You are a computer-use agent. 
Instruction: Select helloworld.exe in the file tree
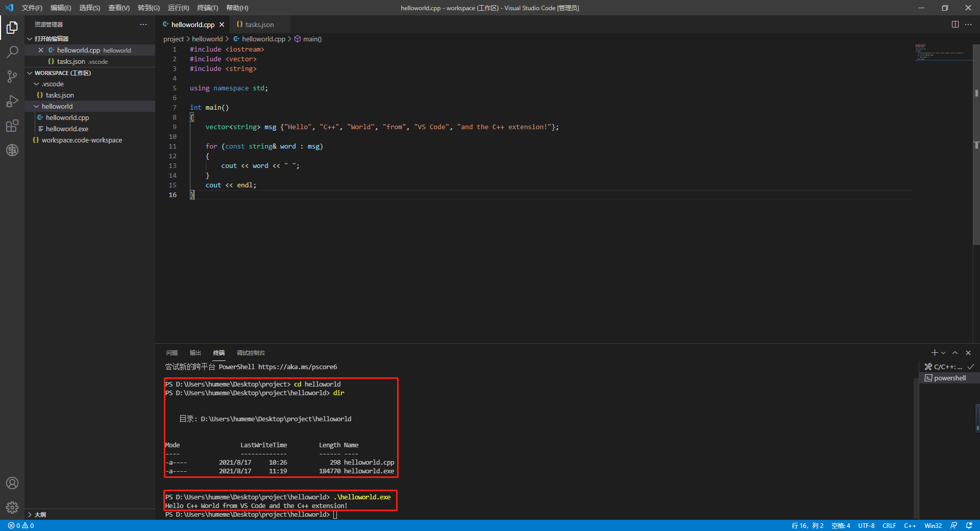(x=90, y=129)
